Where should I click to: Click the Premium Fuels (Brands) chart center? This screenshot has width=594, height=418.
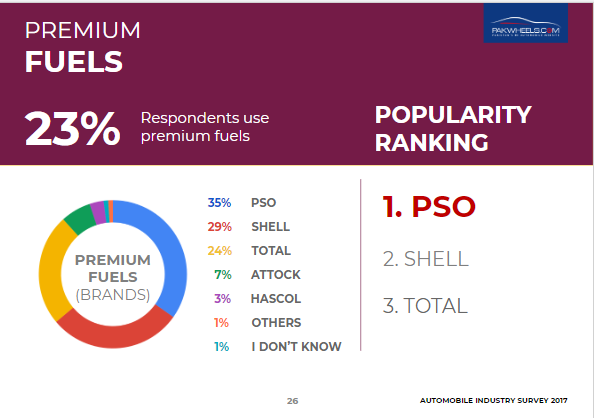(113, 277)
